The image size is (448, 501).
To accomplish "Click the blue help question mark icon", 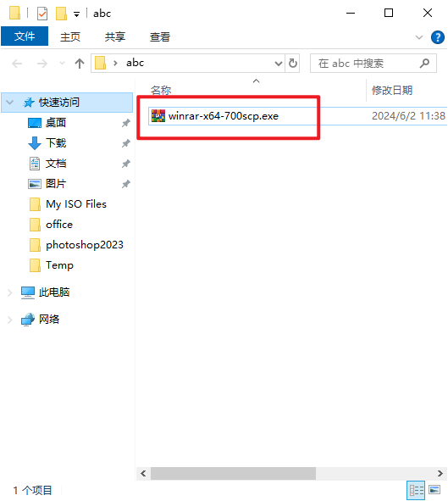I will pyautogui.click(x=437, y=37).
